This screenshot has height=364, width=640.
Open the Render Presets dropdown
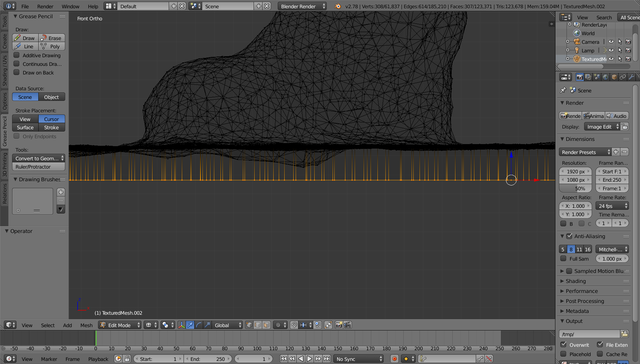585,152
